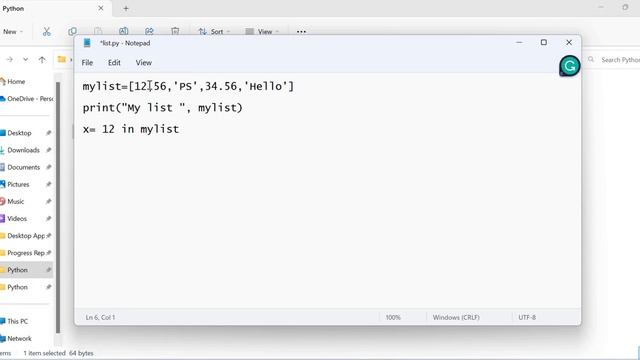The height and width of the screenshot is (360, 640).
Task: Click the Search Python field in Explorer
Action: tap(612, 60)
